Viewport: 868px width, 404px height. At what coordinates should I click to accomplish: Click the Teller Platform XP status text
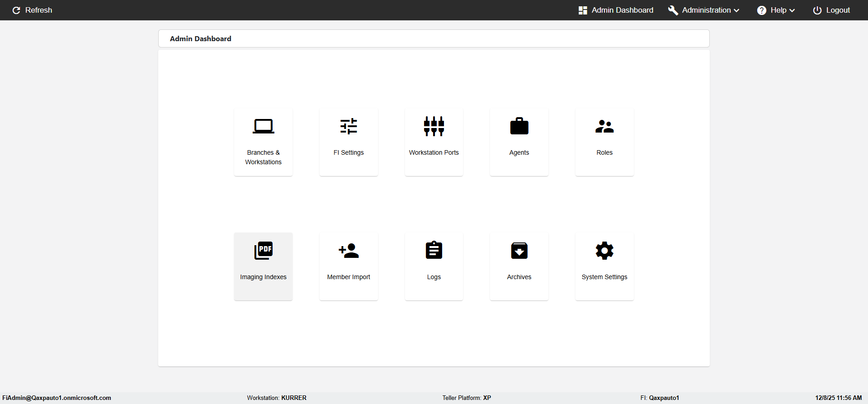point(467,398)
